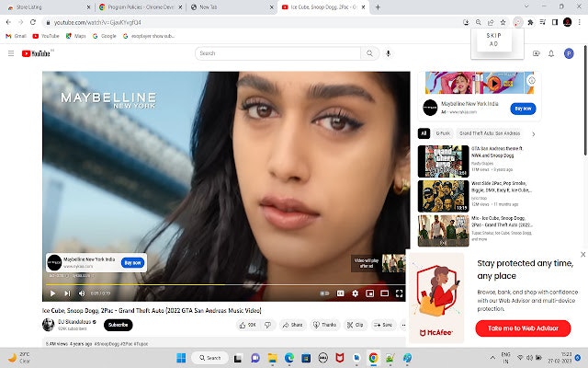Image resolution: width=588 pixels, height=368 pixels.
Task: Open the YouTube guide hamburger menu
Action: tap(11, 53)
